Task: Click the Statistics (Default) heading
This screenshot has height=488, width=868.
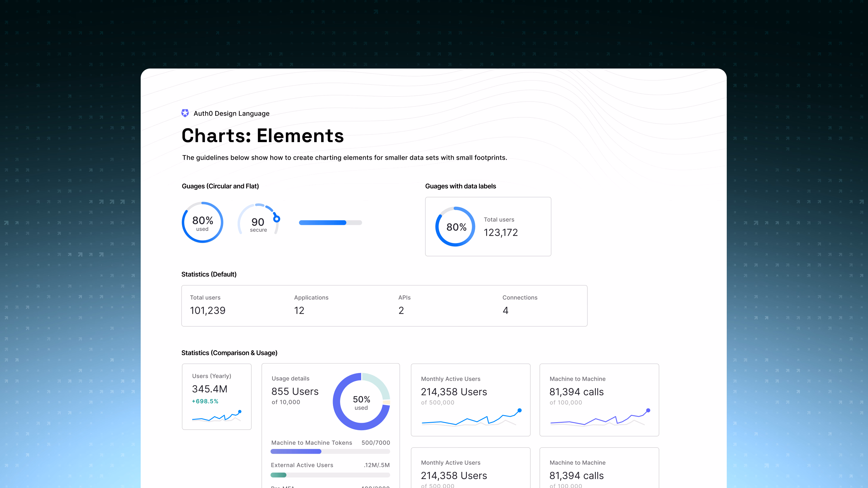Action: tap(209, 274)
